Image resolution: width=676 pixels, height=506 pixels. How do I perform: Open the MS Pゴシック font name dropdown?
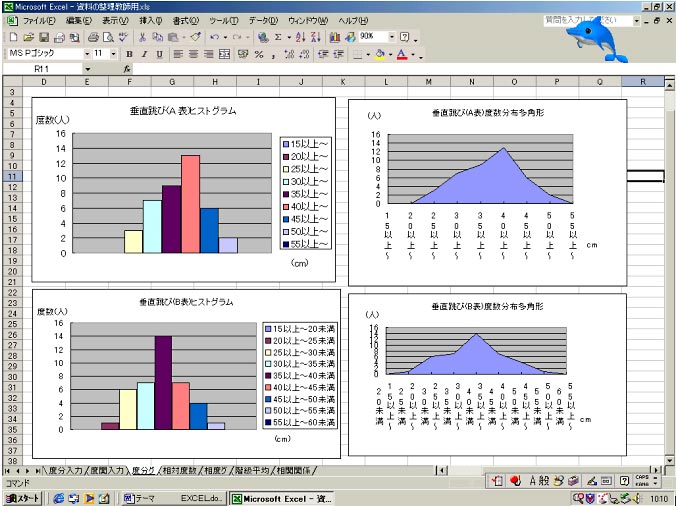click(x=85, y=54)
